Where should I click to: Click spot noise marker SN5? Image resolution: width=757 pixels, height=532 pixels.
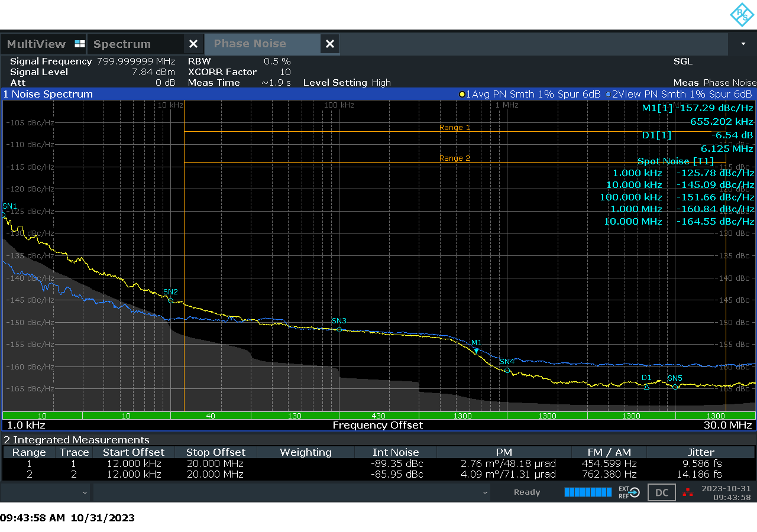pos(675,387)
